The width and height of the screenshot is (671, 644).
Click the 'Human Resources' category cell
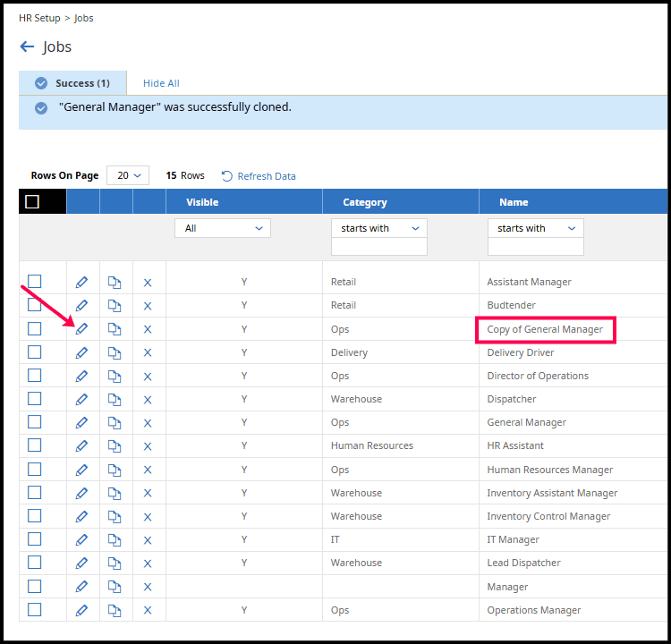click(x=372, y=445)
